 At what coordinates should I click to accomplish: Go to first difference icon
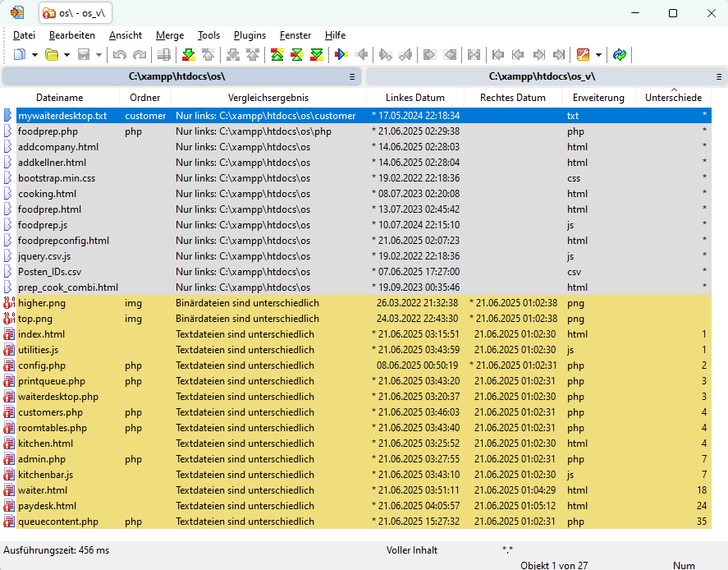click(x=277, y=55)
